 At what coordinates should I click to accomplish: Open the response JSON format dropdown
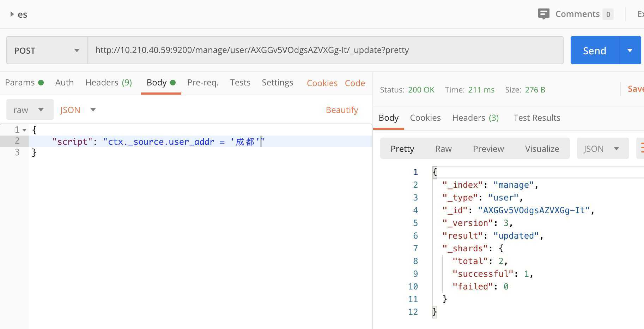click(603, 149)
